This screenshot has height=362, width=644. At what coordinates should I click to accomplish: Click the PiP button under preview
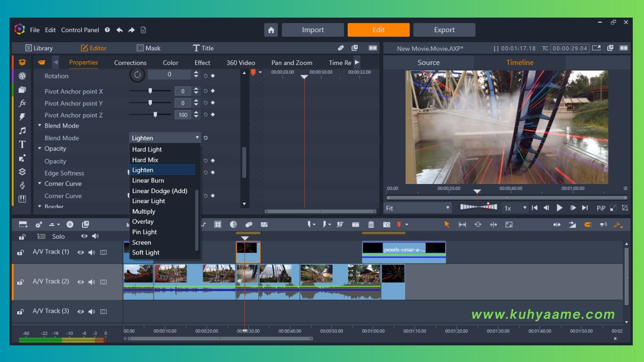[x=601, y=208]
